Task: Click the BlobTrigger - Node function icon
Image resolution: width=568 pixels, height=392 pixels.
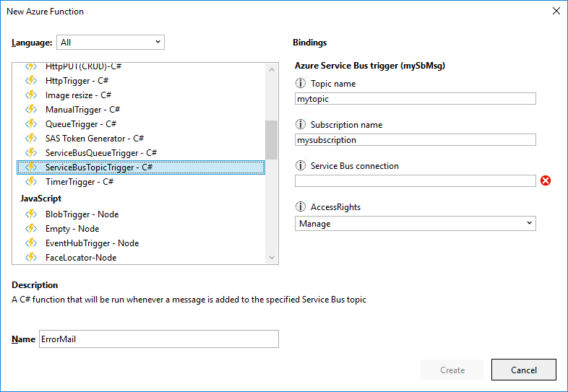Action: [x=31, y=214]
